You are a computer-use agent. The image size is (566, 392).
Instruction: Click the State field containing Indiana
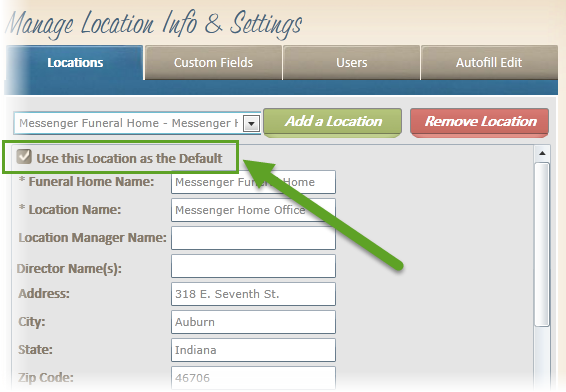click(x=253, y=350)
